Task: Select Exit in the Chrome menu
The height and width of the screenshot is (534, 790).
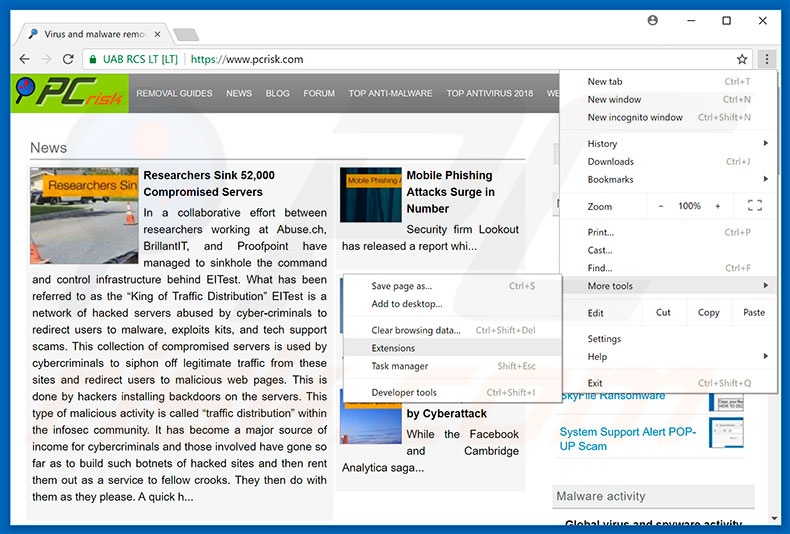Action: [x=669, y=383]
